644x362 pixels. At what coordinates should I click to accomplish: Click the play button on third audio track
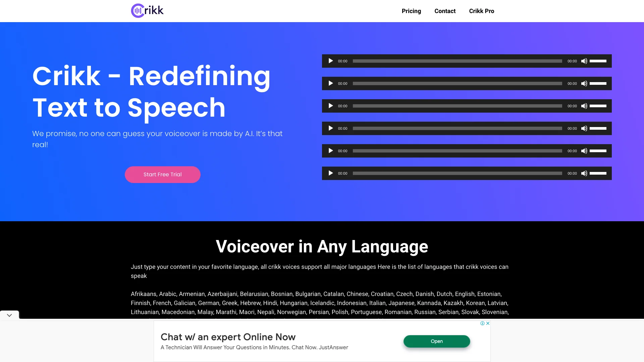[x=330, y=106]
